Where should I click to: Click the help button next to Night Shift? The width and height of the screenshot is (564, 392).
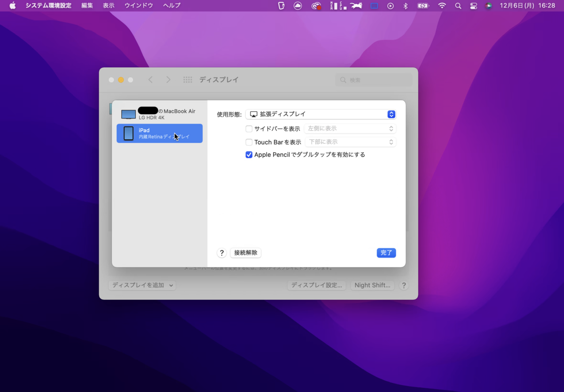404,285
